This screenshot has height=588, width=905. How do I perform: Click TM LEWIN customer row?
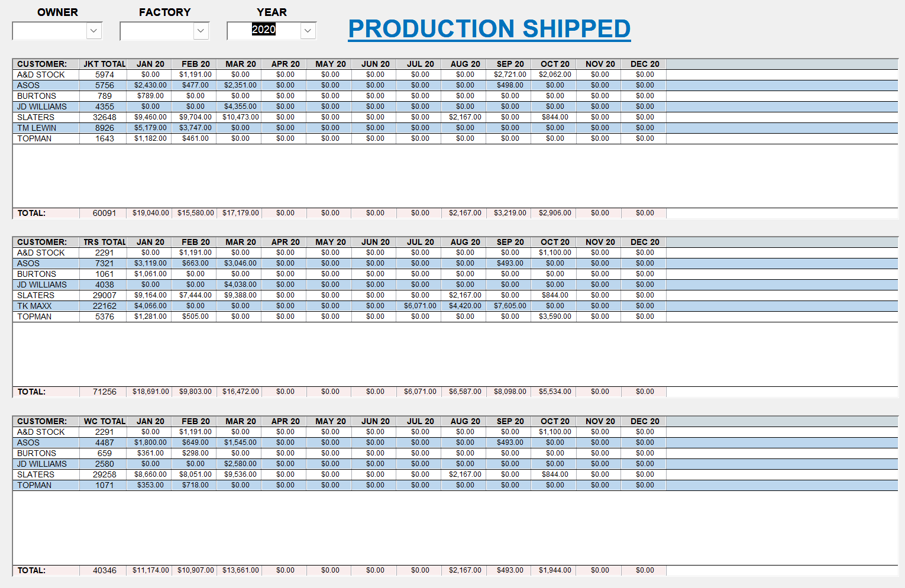(x=37, y=128)
